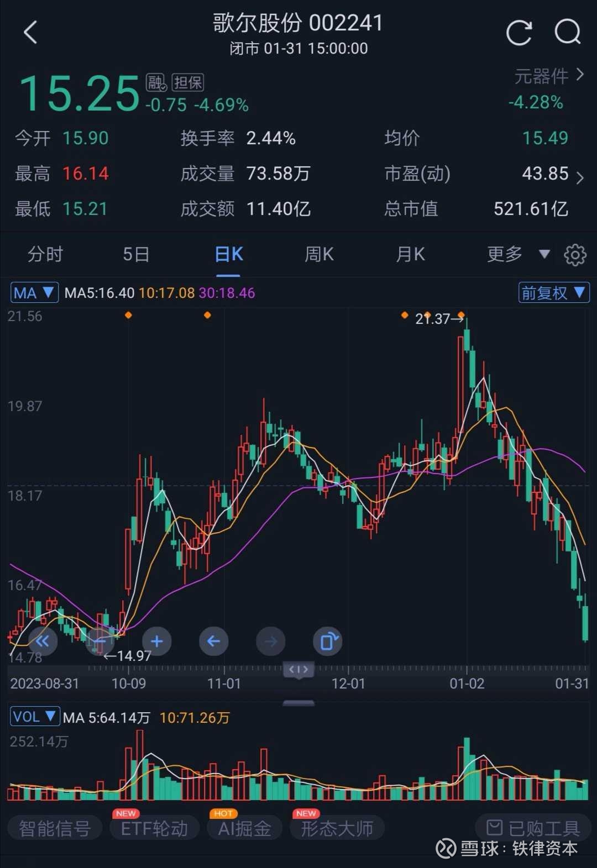The width and height of the screenshot is (597, 868).
Task: Tap MA5:16.40 legend text
Action: click(99, 293)
